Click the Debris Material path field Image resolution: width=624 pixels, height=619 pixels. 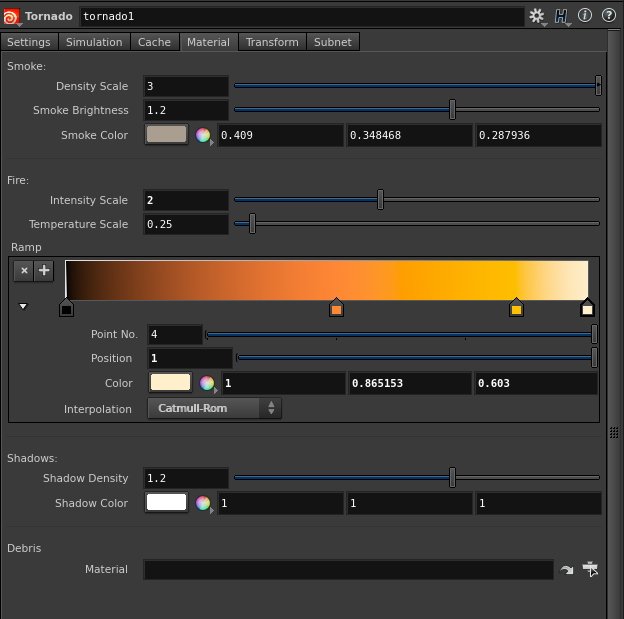[349, 570]
